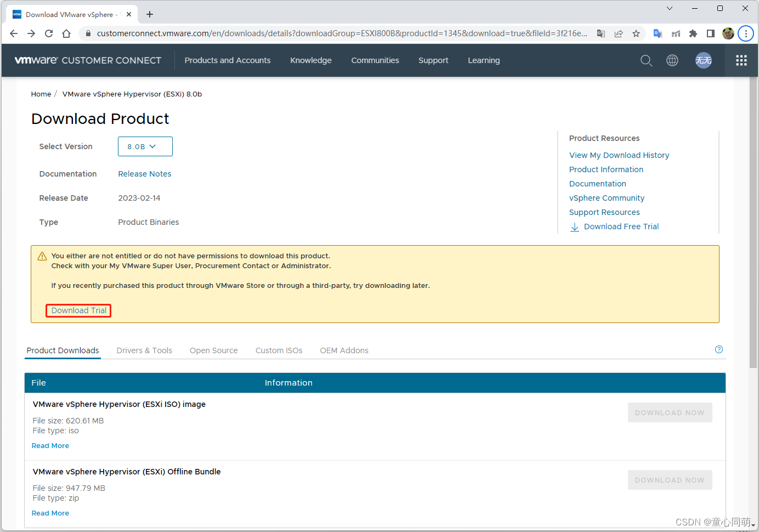Screen dimensions: 759x532
Task: Click the Download Trial button
Action: coord(78,310)
